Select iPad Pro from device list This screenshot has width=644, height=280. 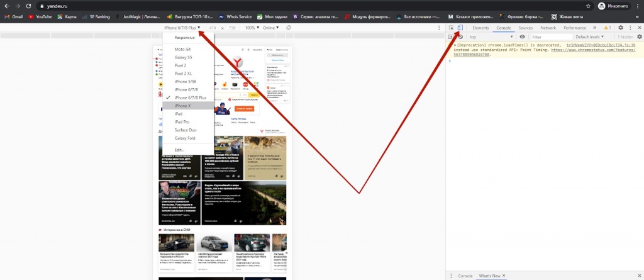coord(188,122)
